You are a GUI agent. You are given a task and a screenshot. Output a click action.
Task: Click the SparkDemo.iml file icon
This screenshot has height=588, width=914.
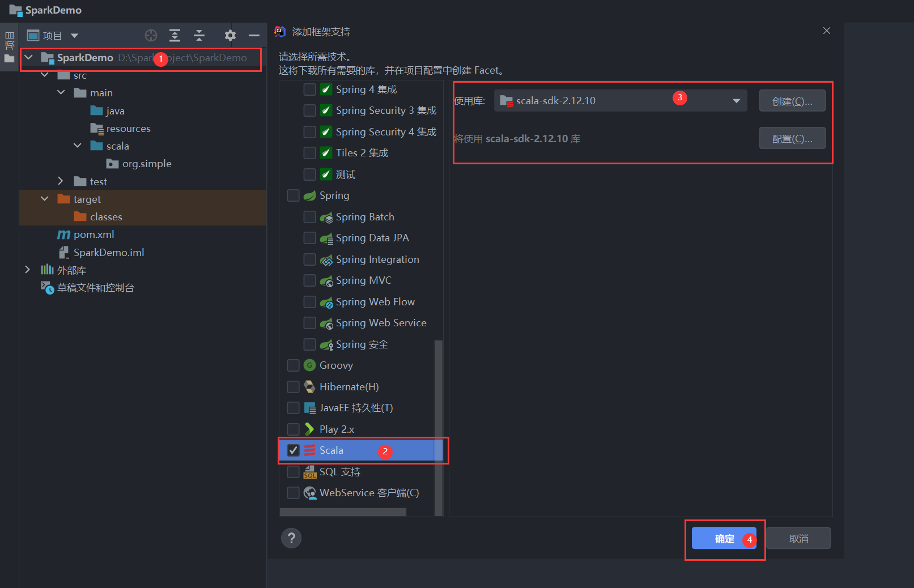click(64, 253)
